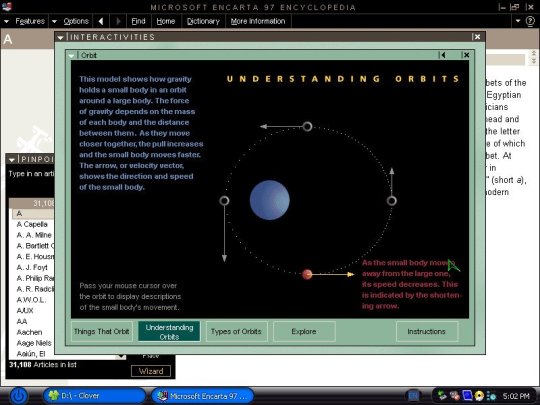
Task: Open More Information menu item
Action: pos(258,21)
